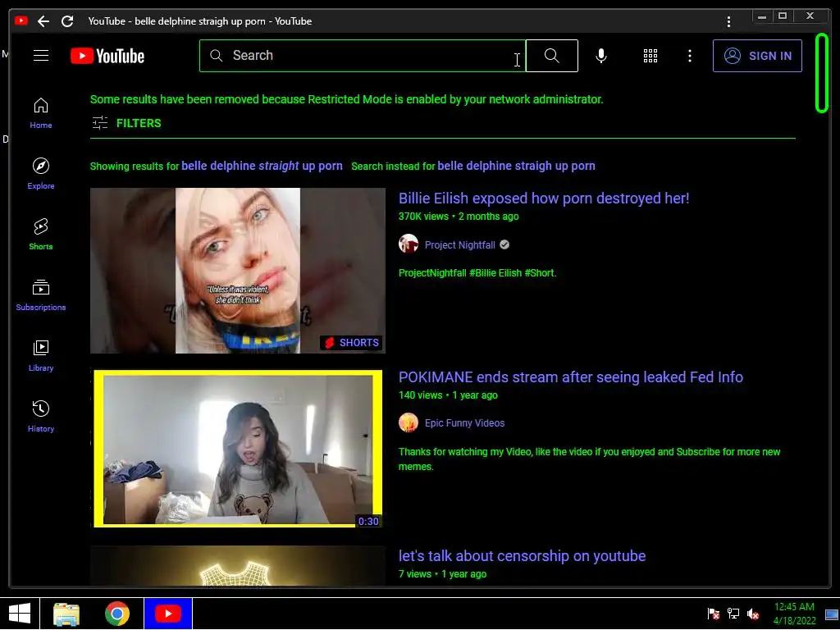Click the Project Nightfall channel avatar
Image resolution: width=840 pixels, height=630 pixels.
(x=409, y=244)
